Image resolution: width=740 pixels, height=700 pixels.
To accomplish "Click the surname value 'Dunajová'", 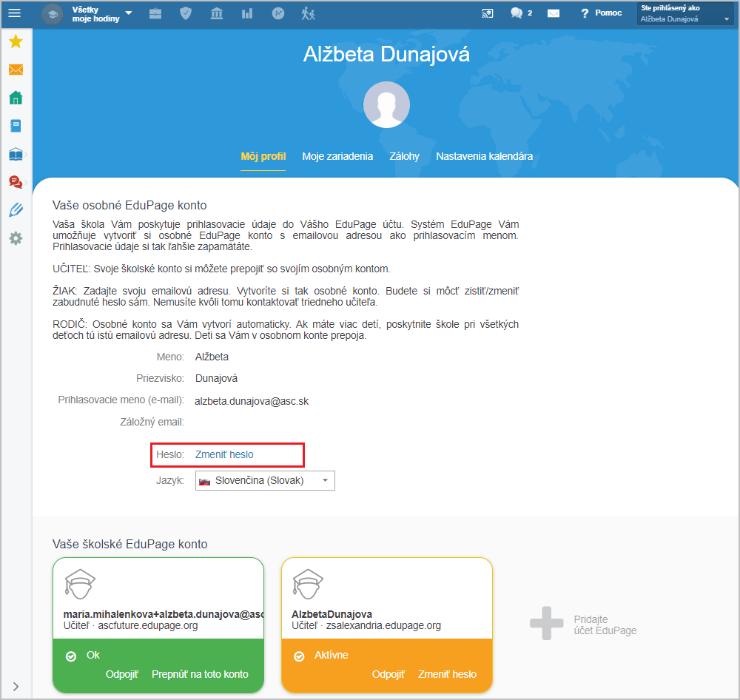I will coord(216,379).
